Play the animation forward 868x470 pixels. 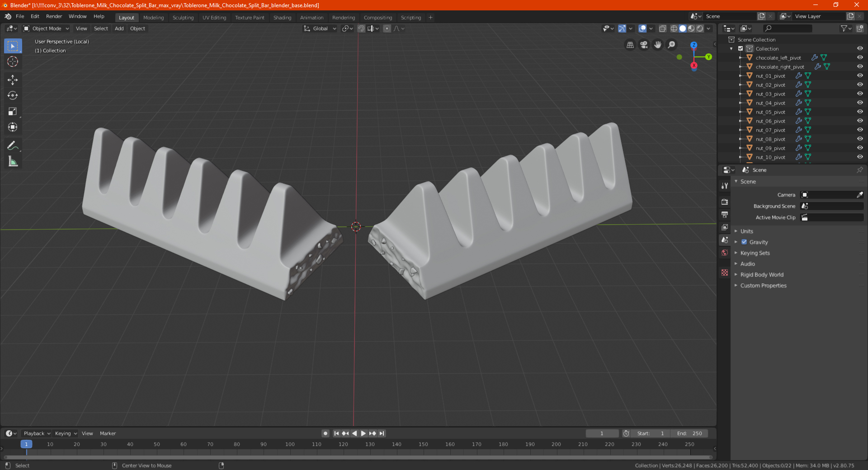(x=363, y=433)
